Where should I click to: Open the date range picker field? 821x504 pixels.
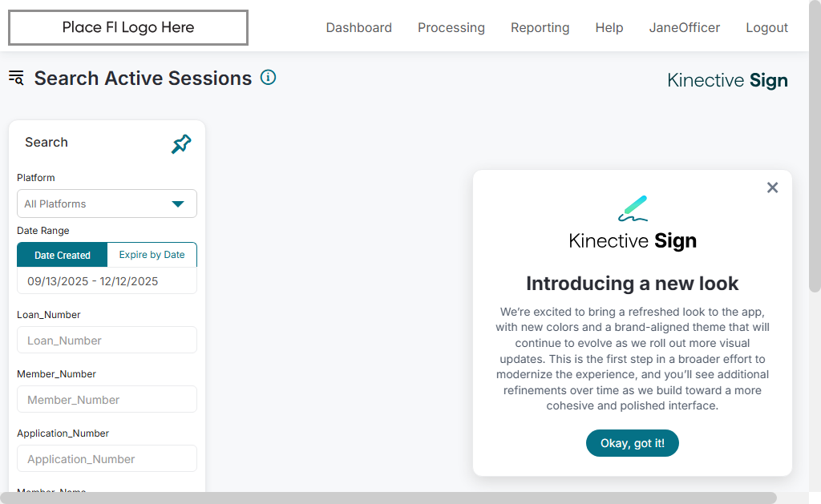pos(107,281)
